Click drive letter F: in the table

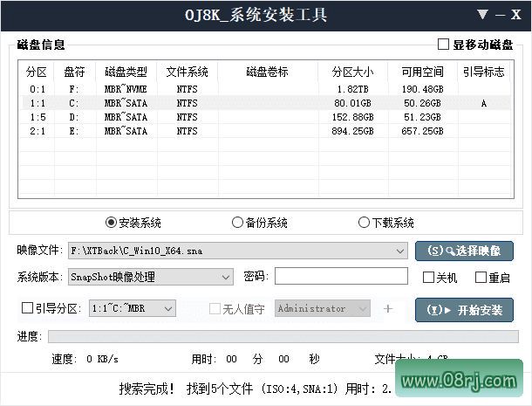click(74, 89)
